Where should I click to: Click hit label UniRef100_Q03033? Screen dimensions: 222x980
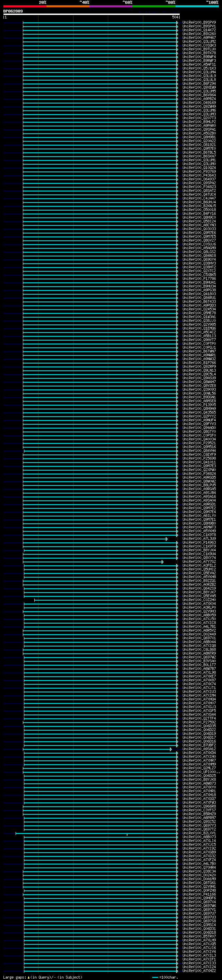199,229
